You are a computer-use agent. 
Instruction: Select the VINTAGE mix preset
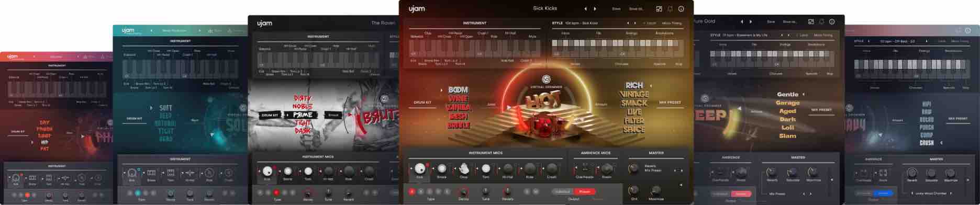[634, 94]
